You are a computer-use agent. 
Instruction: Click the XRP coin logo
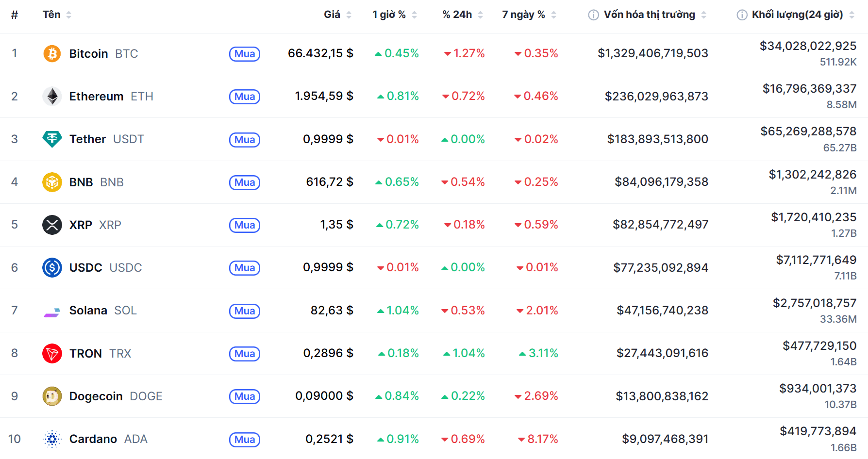(52, 225)
